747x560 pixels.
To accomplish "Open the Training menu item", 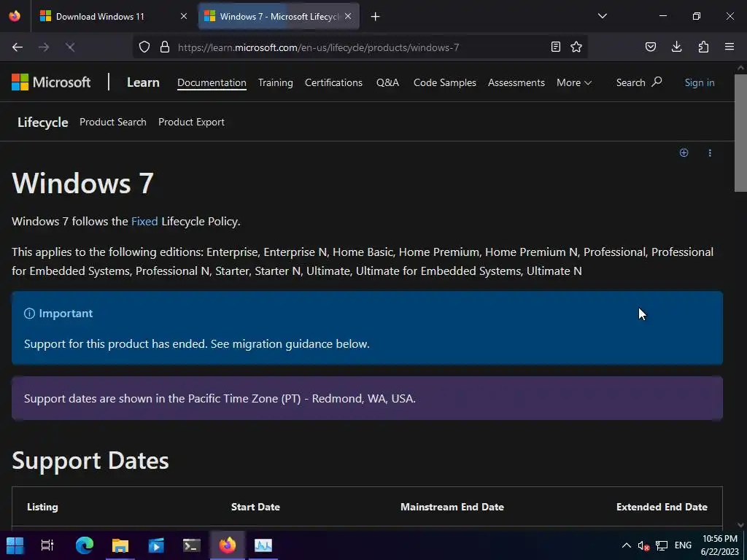I will coord(275,82).
